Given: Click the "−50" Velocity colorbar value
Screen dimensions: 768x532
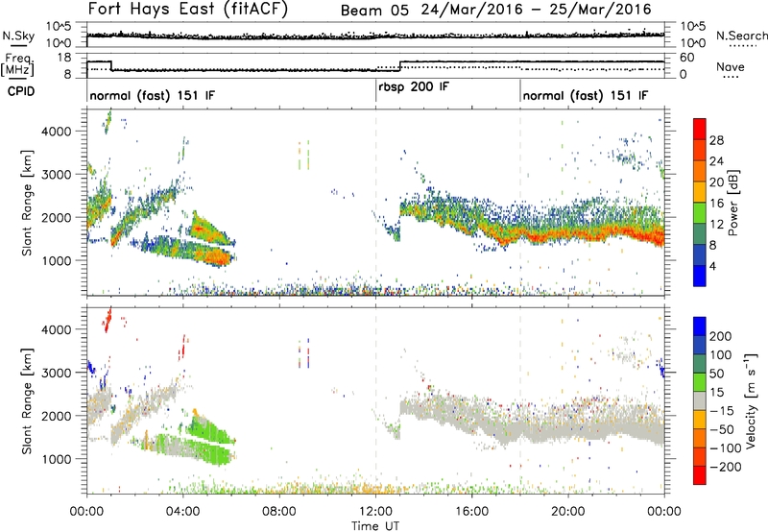Looking at the screenshot, I should pos(721,429).
